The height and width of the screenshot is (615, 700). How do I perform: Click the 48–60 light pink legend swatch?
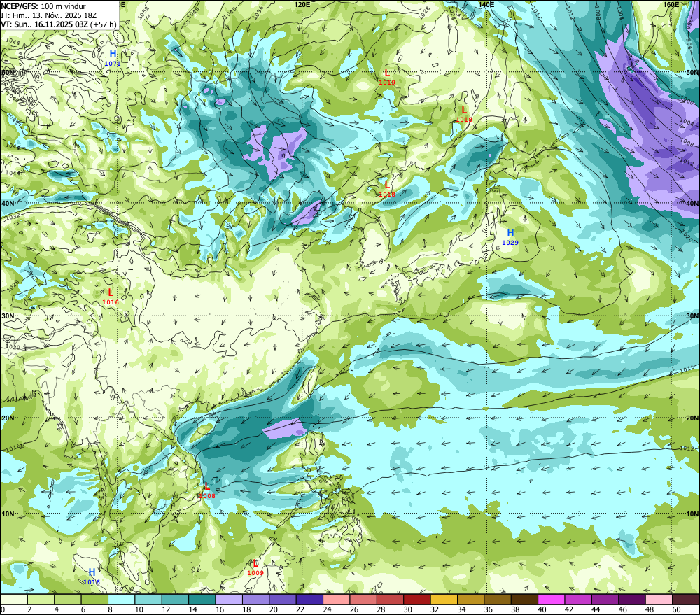[x=659, y=600]
